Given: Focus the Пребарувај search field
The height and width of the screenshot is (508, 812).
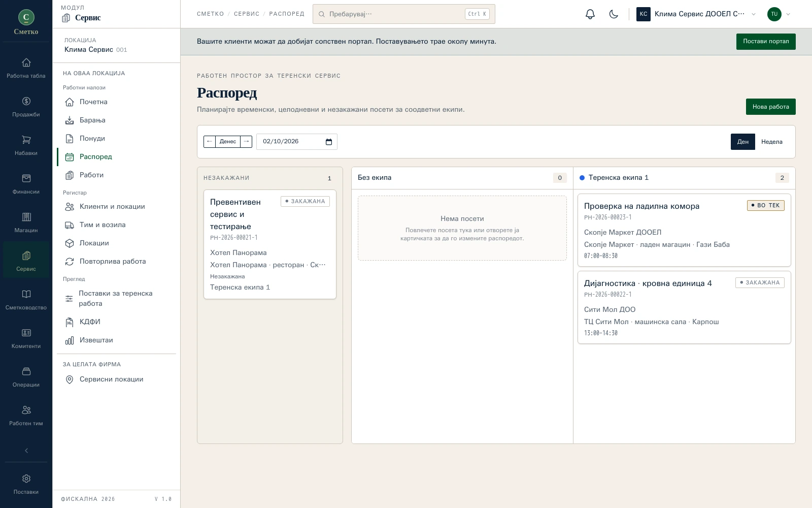Looking at the screenshot, I should click(404, 14).
